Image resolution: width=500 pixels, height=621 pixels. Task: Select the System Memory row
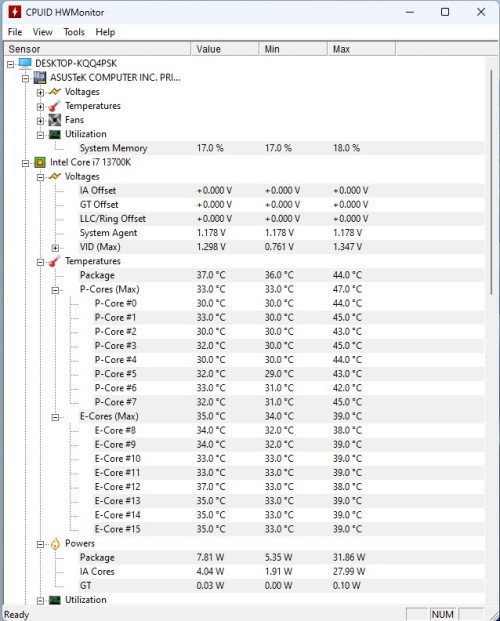(281, 148)
